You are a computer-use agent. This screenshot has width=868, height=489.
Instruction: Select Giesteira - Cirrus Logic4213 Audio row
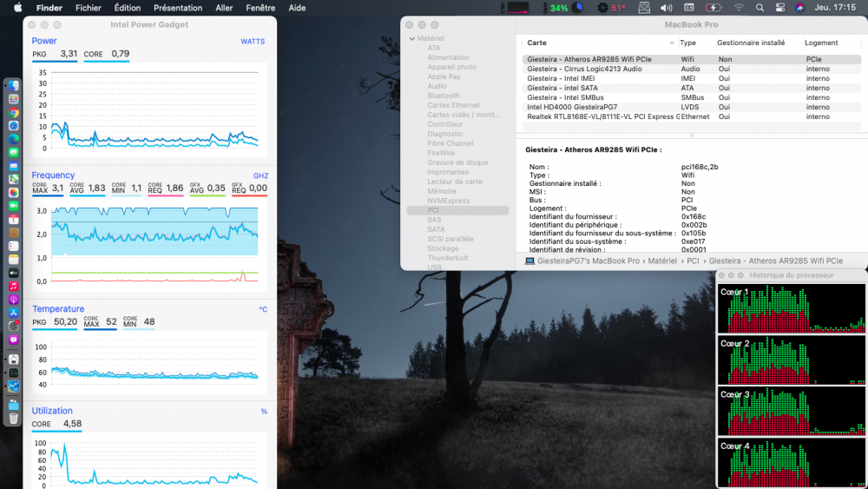(692, 69)
